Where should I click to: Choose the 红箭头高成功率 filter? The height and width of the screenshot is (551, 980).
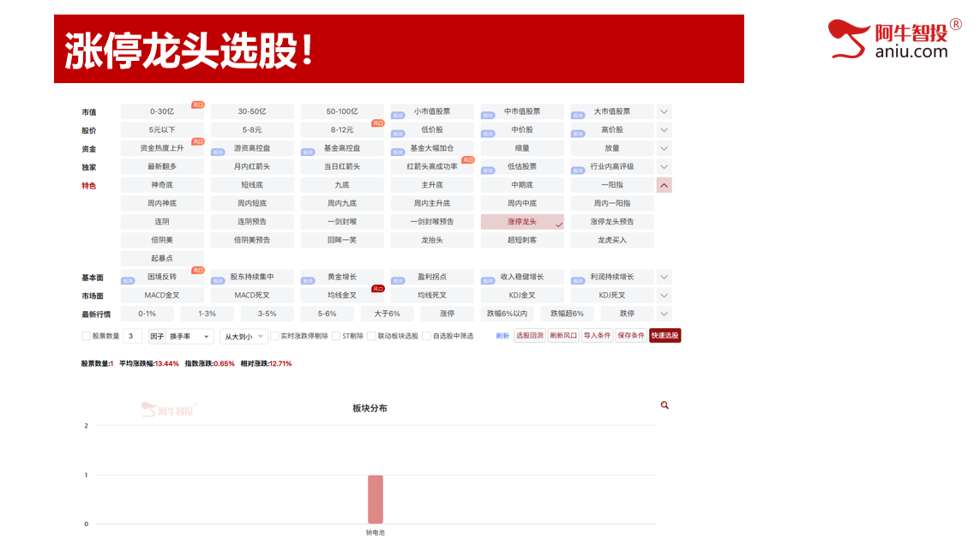[432, 167]
